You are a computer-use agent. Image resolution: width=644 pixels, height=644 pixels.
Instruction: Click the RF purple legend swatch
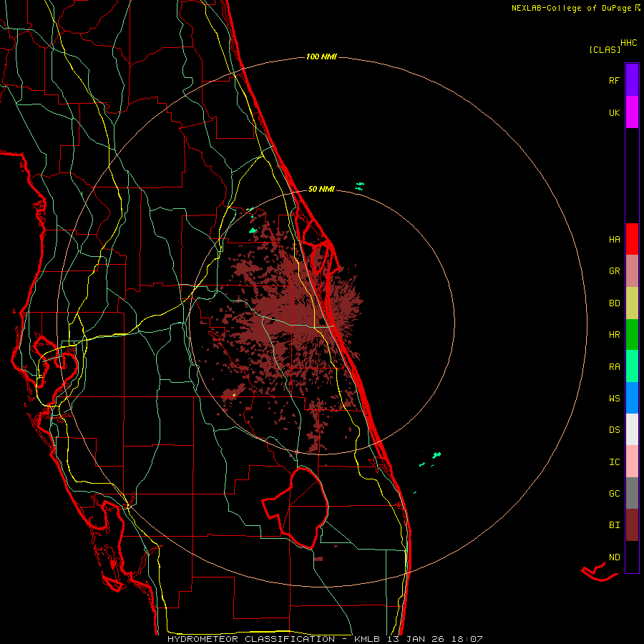(x=632, y=79)
